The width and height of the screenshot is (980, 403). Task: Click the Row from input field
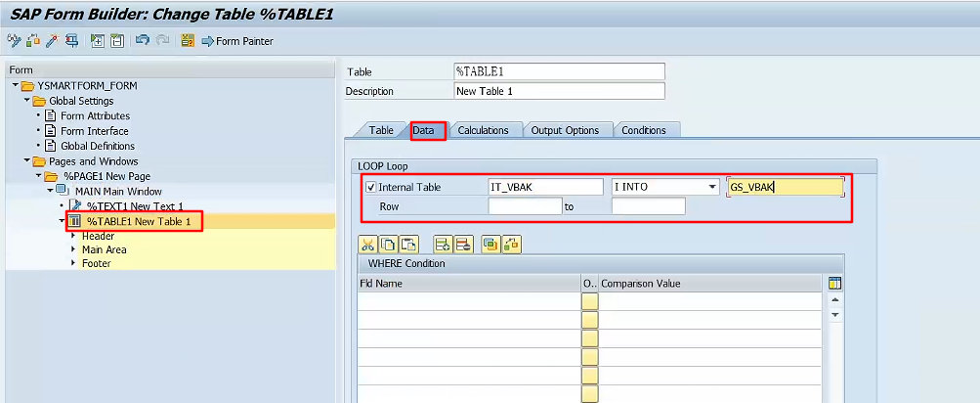coord(525,205)
